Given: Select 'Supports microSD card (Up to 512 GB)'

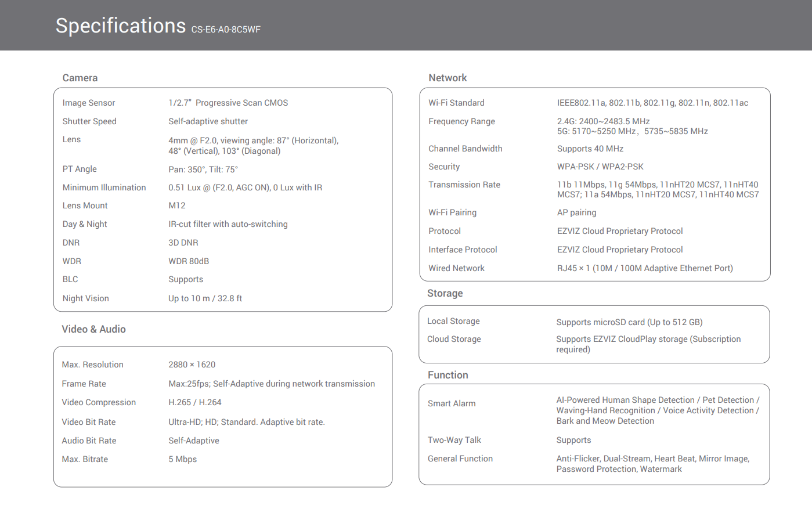Looking at the screenshot, I should pyautogui.click(x=629, y=322).
